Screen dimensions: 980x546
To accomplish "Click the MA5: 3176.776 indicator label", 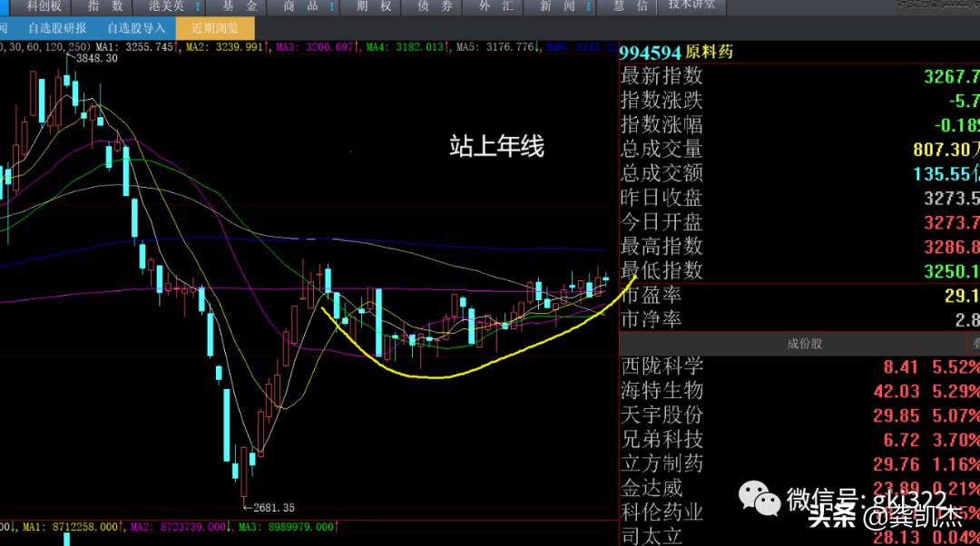I will pos(495,47).
